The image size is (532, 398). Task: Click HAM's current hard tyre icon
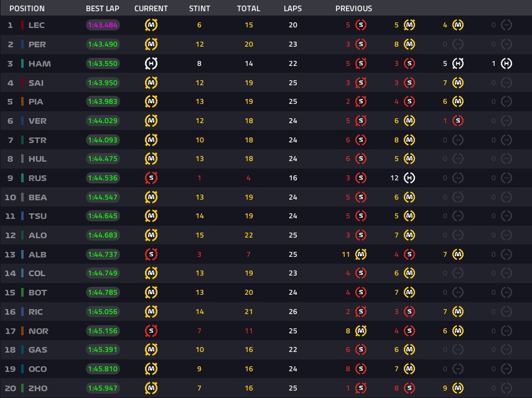[151, 63]
